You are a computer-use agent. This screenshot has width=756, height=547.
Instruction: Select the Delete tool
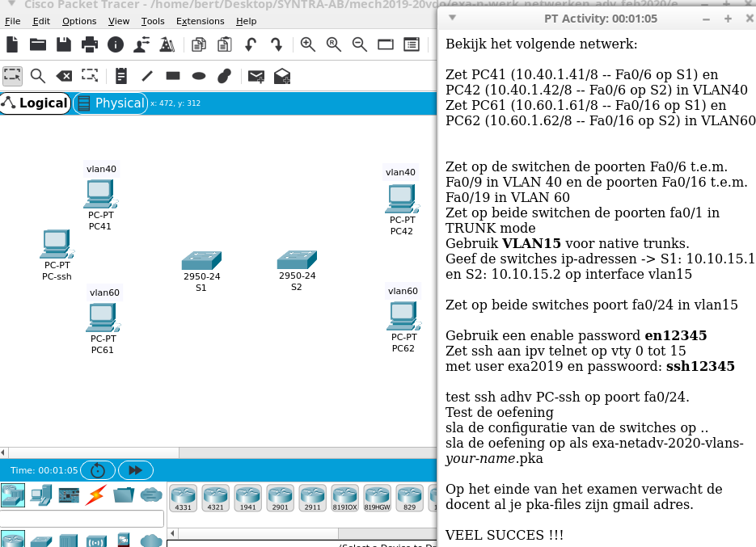point(65,75)
